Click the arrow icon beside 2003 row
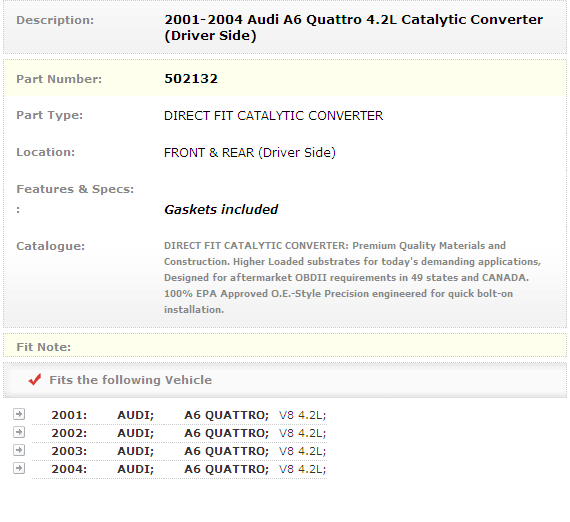 [19, 450]
